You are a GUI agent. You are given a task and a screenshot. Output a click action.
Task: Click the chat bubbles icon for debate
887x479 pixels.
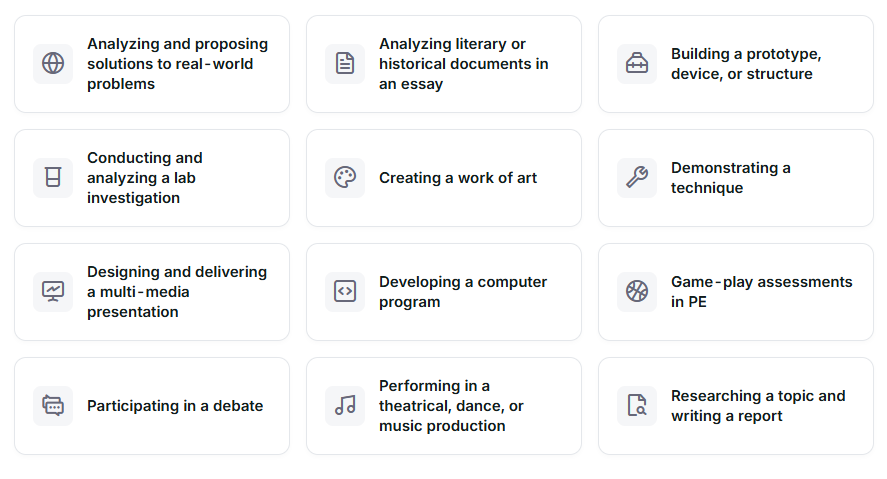click(53, 405)
